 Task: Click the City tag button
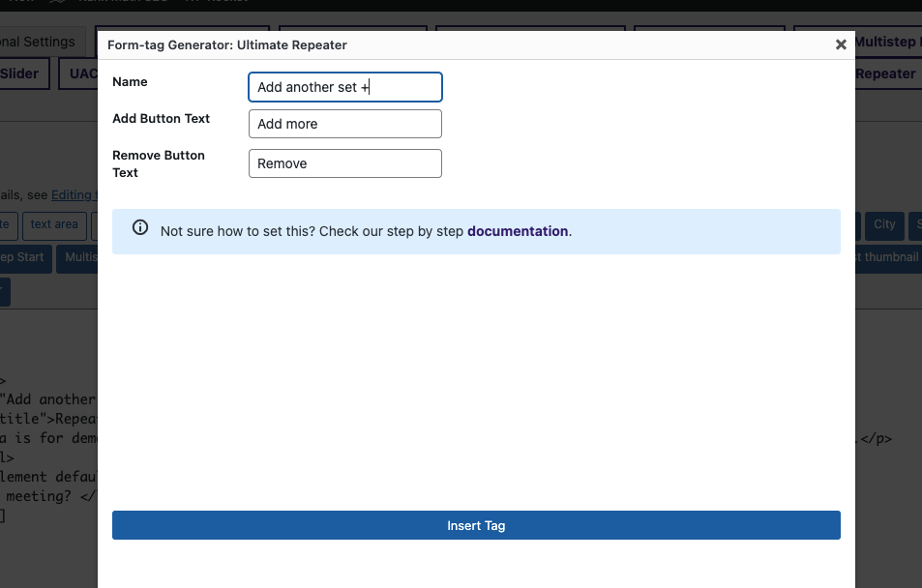tap(884, 224)
